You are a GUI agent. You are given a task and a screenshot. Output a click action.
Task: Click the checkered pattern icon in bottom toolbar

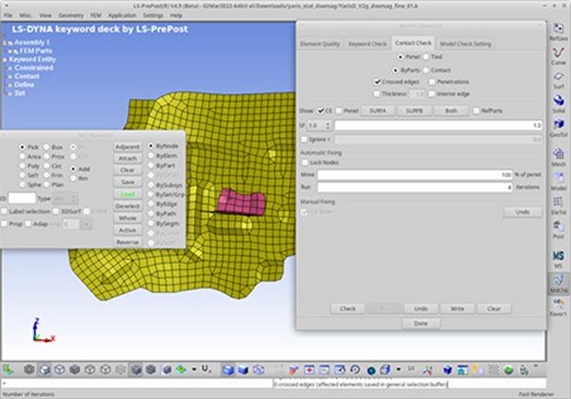pyautogui.click(x=493, y=370)
